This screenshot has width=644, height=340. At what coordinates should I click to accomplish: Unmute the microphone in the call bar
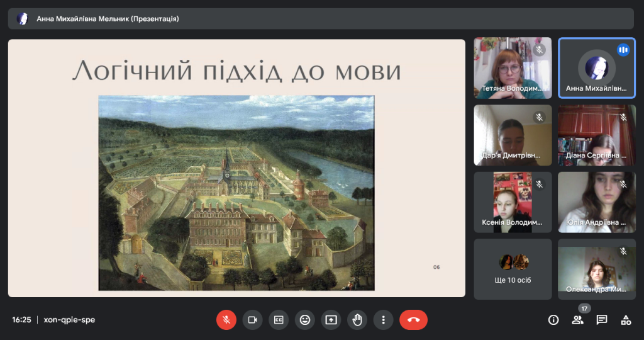pos(226,320)
